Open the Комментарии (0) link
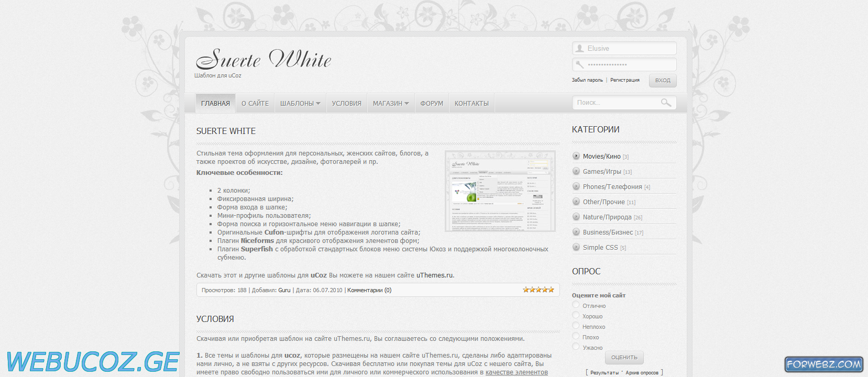Viewport: 868px width, 377px height. [369, 290]
